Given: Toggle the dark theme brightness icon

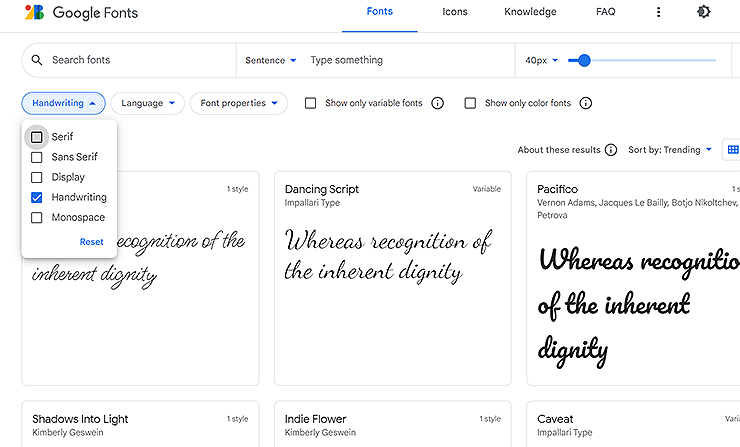Looking at the screenshot, I should click(x=703, y=12).
